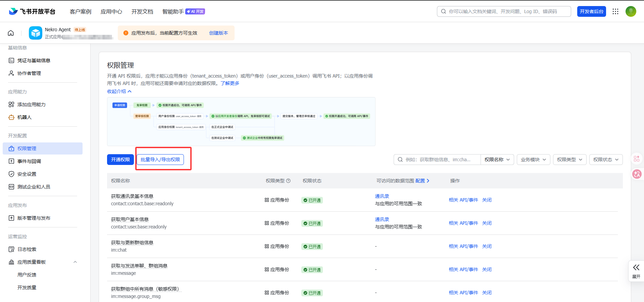Collapse 应用质量看板 sidebar group
The height and width of the screenshot is (302, 644).
tap(75, 262)
